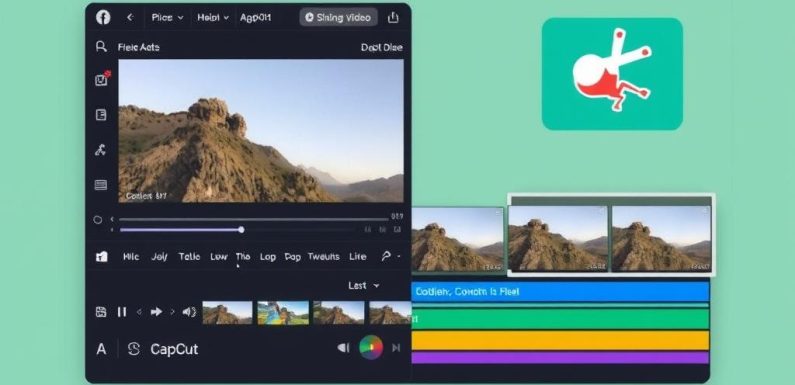The width and height of the screenshot is (795, 385).
Task: Click the folder icon before Hiic
Action: pos(101,257)
